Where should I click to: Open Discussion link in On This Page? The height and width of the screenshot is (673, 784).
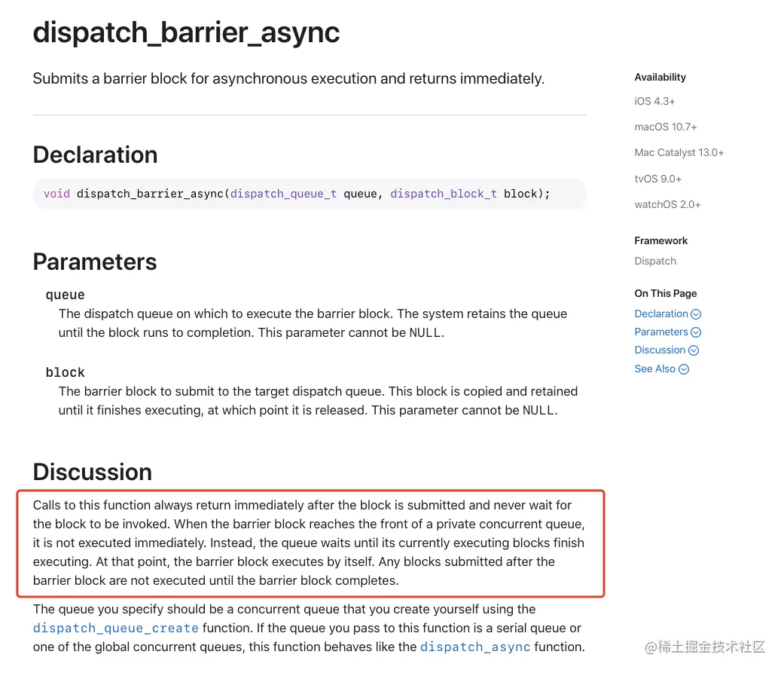point(660,350)
